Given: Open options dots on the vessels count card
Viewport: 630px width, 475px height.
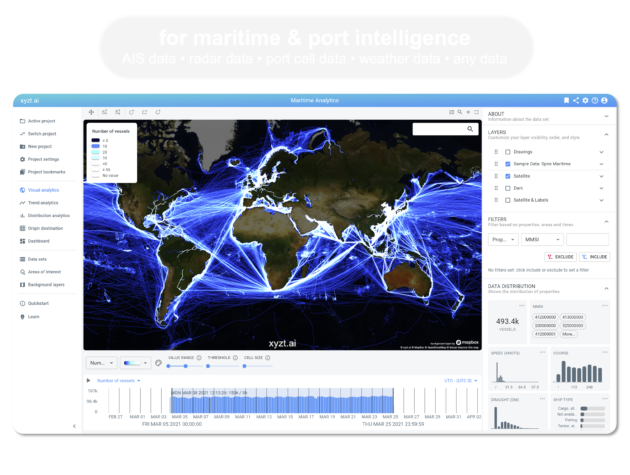Looking at the screenshot, I should pos(522,306).
